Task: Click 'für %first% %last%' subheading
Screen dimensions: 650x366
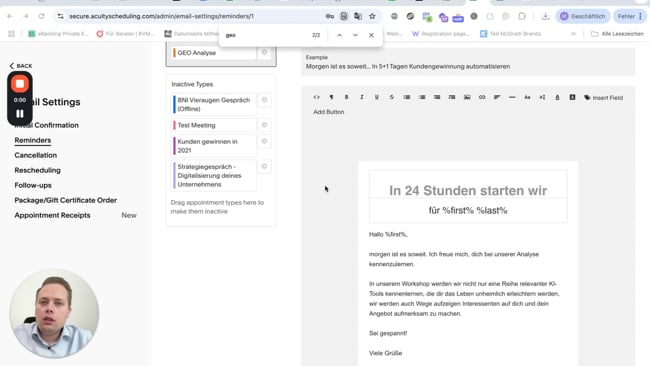Action: pos(468,211)
